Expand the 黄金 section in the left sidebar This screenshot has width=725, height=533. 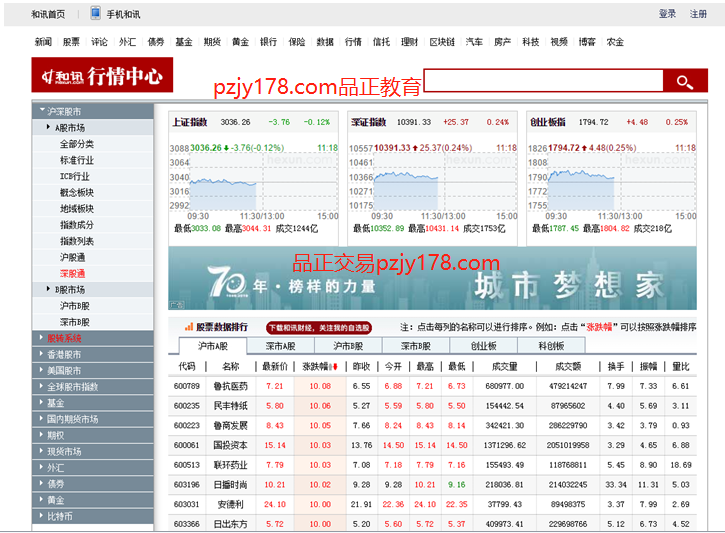tap(93, 500)
